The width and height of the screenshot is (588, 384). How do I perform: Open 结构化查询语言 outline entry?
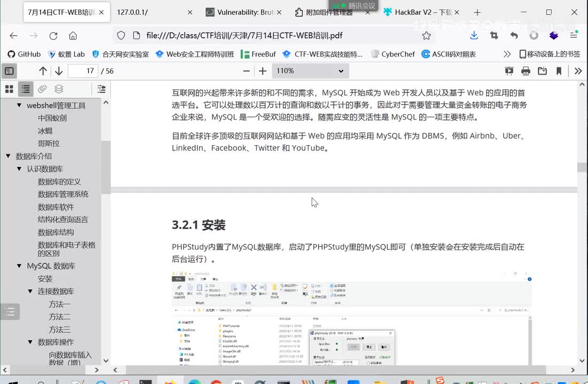(x=63, y=220)
